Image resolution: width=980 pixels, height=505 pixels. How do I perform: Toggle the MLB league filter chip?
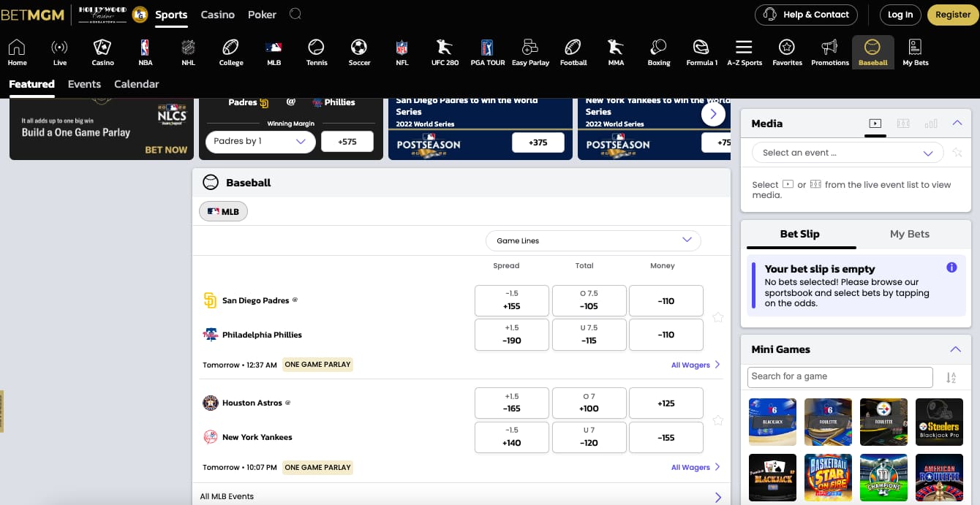(224, 211)
